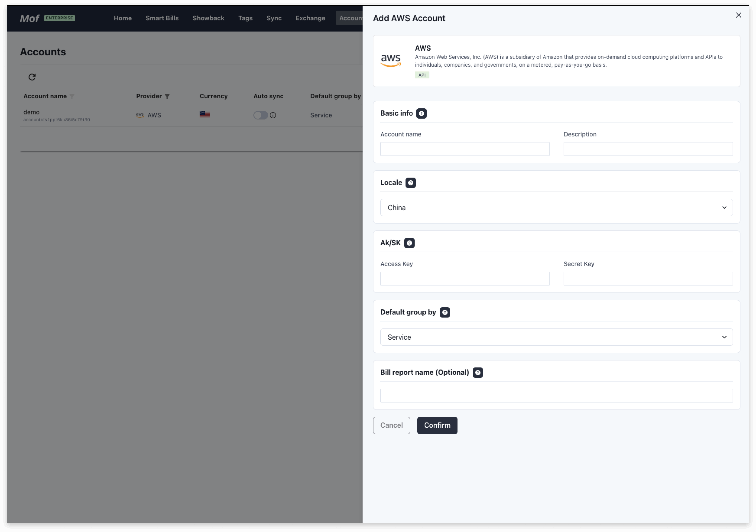Refresh the accounts list

pyautogui.click(x=32, y=77)
